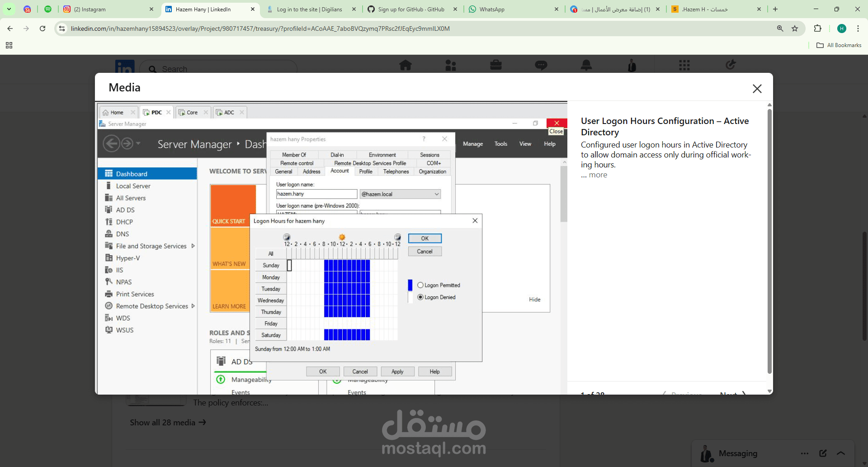Click Hide link in the welcome tile
This screenshot has width=868, height=467.
pos(535,300)
